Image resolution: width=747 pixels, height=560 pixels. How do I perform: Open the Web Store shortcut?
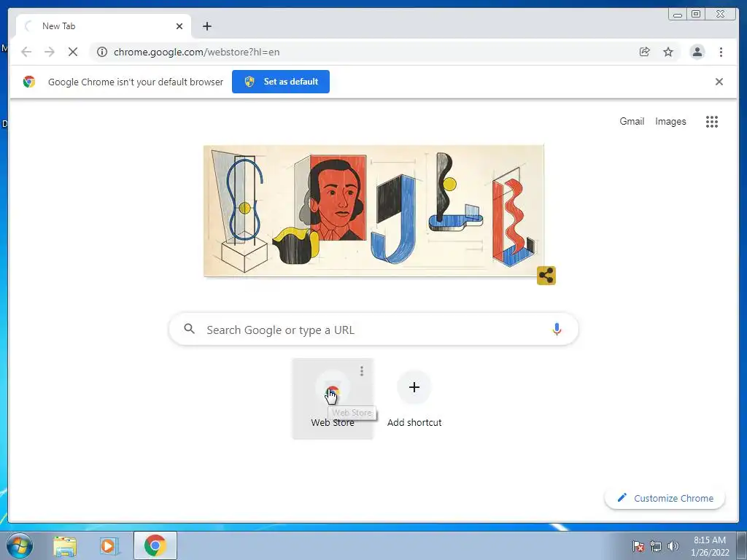point(333,399)
